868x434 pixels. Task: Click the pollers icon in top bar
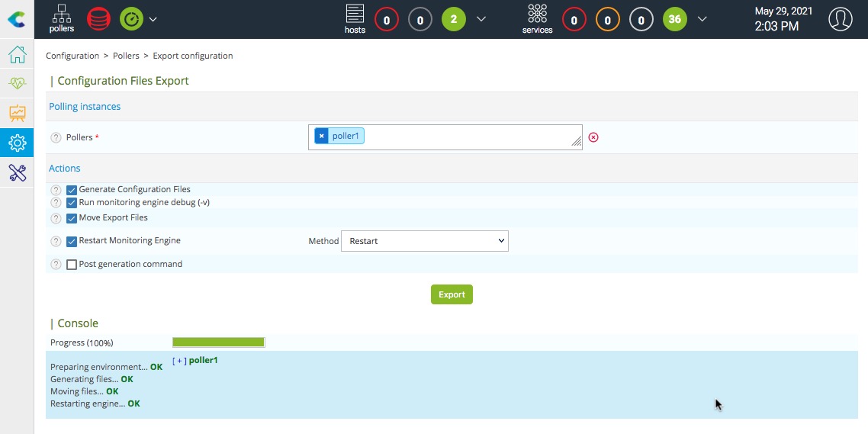click(62, 19)
